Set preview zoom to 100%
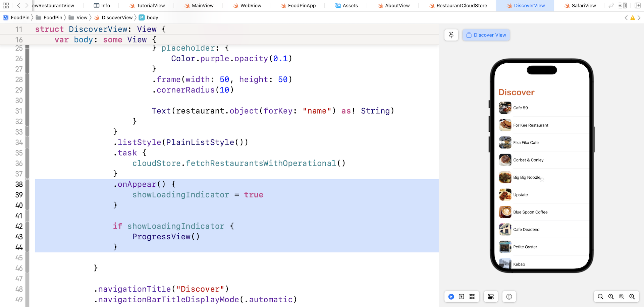The height and width of the screenshot is (307, 644). (x=611, y=297)
